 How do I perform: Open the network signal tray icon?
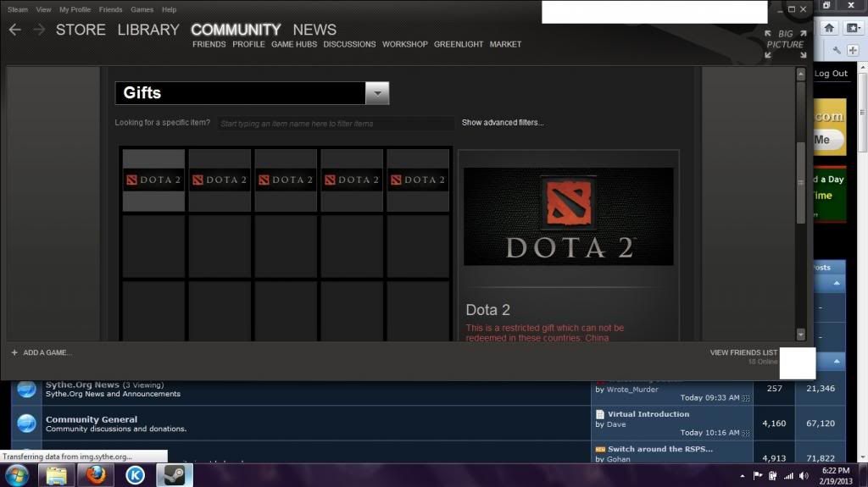[788, 476]
